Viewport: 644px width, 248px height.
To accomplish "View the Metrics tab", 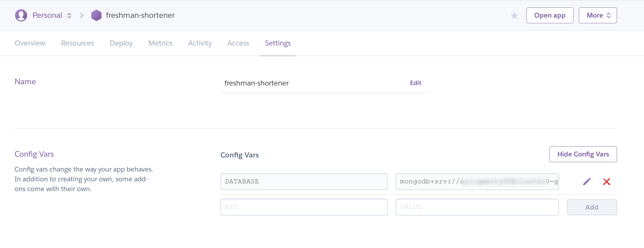I will coord(160,43).
